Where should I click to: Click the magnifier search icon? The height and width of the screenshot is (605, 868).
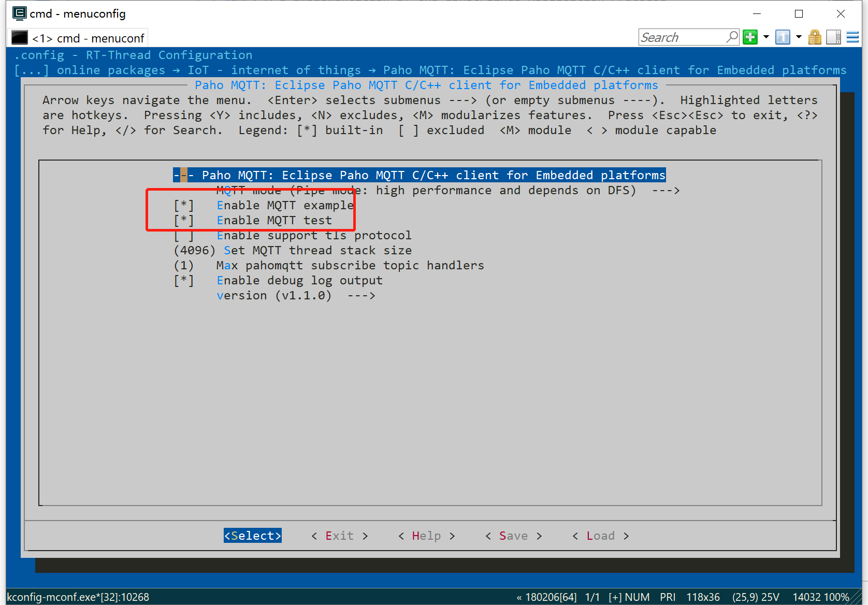point(732,37)
